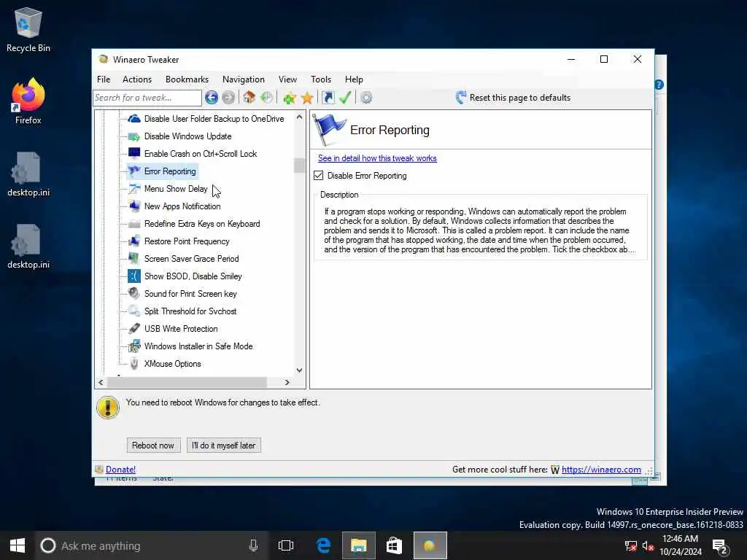Select the Recycle Bin desktop icon
The width and height of the screenshot is (747, 560).
point(28,29)
